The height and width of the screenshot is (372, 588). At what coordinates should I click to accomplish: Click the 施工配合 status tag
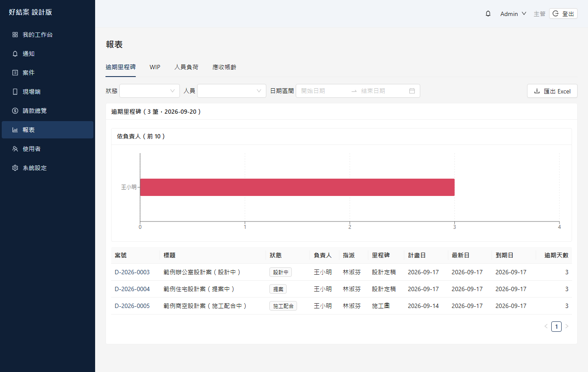(x=283, y=306)
